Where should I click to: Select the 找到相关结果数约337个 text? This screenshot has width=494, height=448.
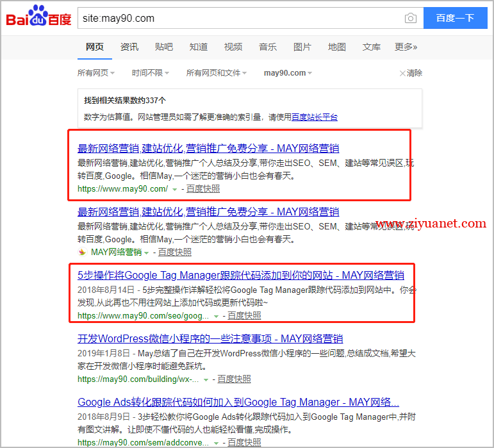pyautogui.click(x=125, y=101)
